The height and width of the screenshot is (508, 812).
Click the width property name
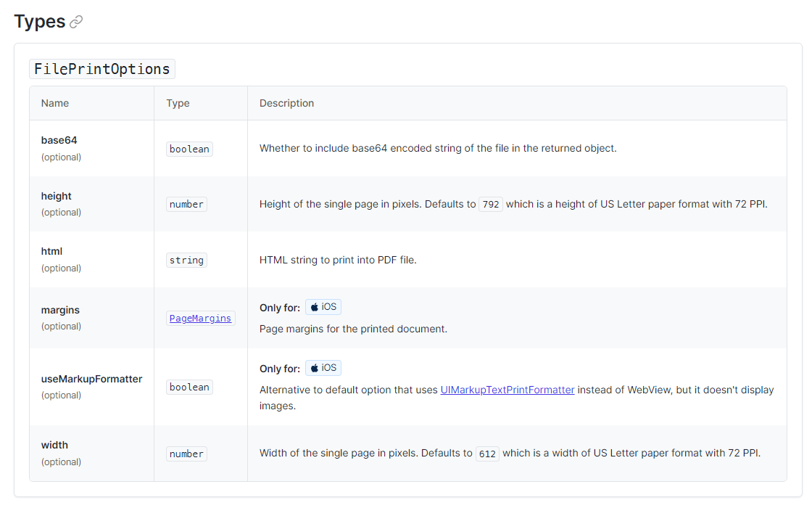[x=54, y=445]
